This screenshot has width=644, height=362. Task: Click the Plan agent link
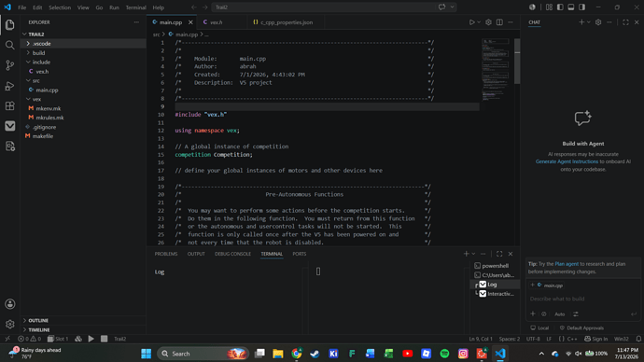click(x=567, y=264)
